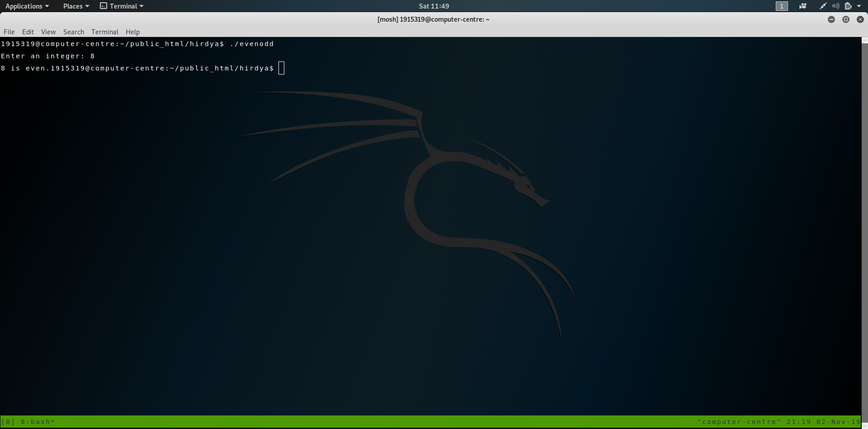Open the Help menu
This screenshot has width=868, height=429.
click(x=132, y=32)
